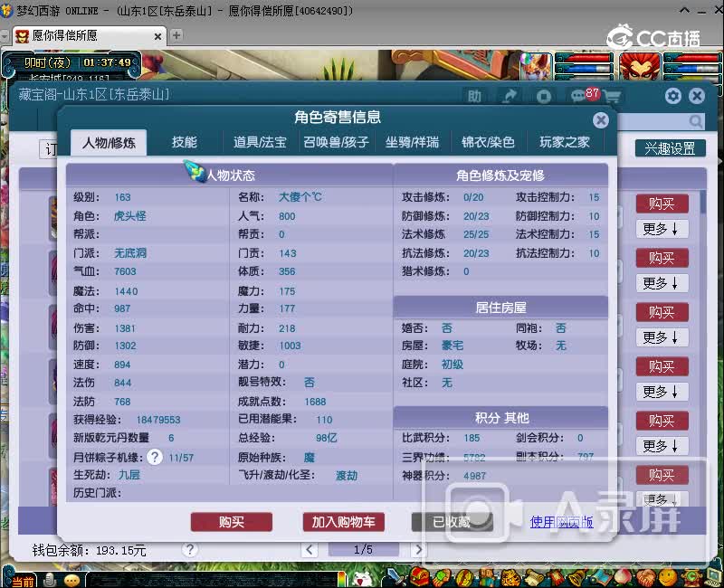Open the red treasure chest inventory icon
This screenshot has height=588, width=724.
pyautogui.click(x=419, y=577)
